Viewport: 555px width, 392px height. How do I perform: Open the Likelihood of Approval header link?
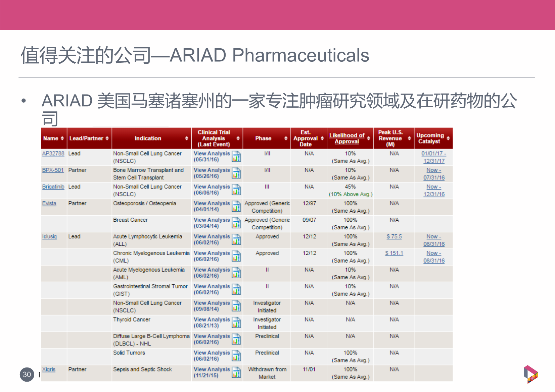pos(347,138)
